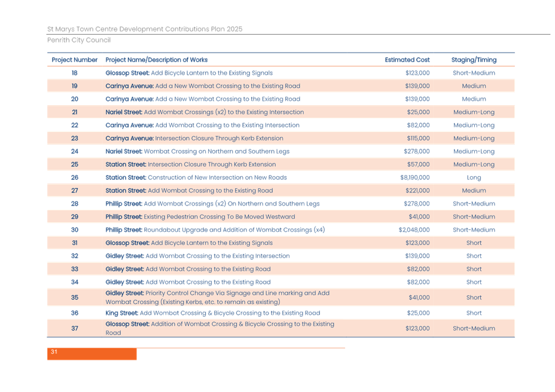Screen dimensions: 555x392
Task: Click the Project Name/Description of Works header
Action: 157,60
